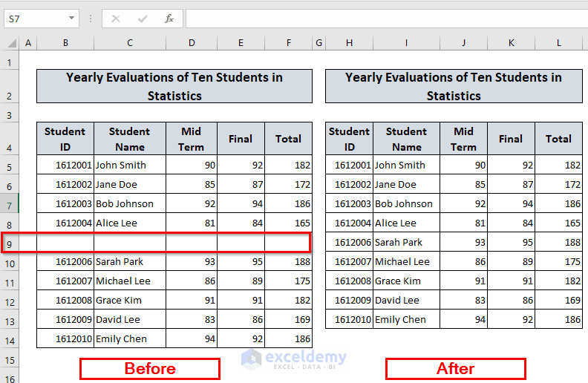Select column B header
This screenshot has width=588, height=383.
coord(65,43)
